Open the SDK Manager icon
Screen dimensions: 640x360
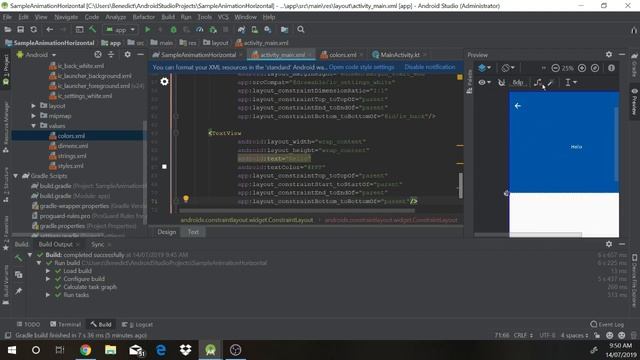pos(268,29)
